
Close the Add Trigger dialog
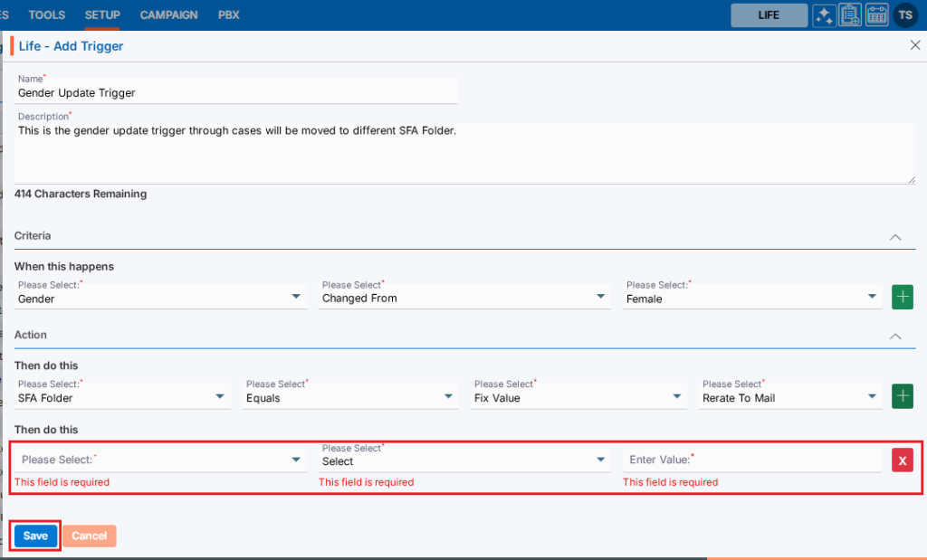click(x=913, y=45)
